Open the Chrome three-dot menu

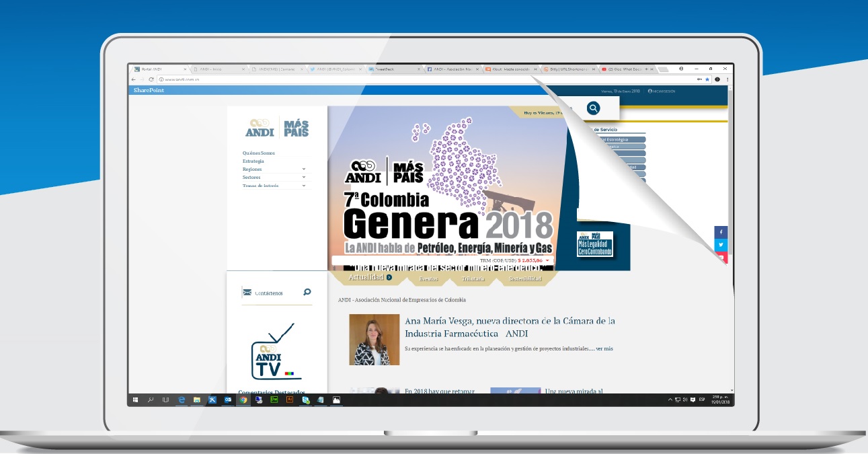[727, 79]
